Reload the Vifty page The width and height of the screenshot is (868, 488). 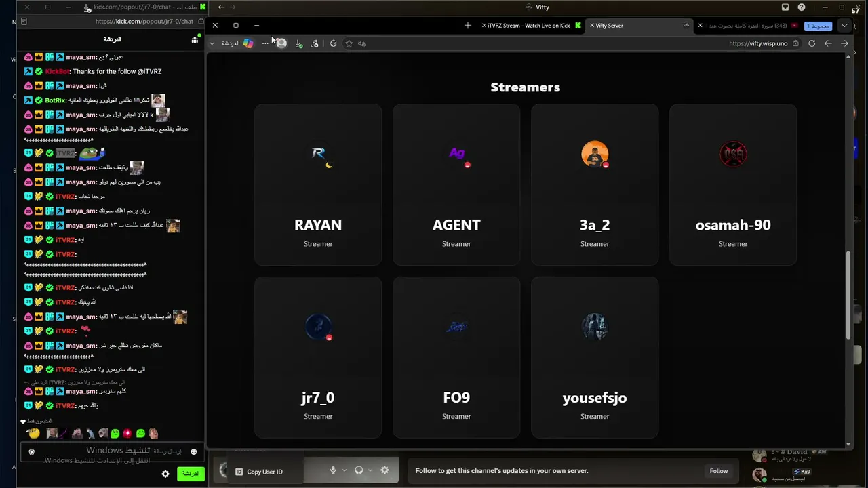812,43
